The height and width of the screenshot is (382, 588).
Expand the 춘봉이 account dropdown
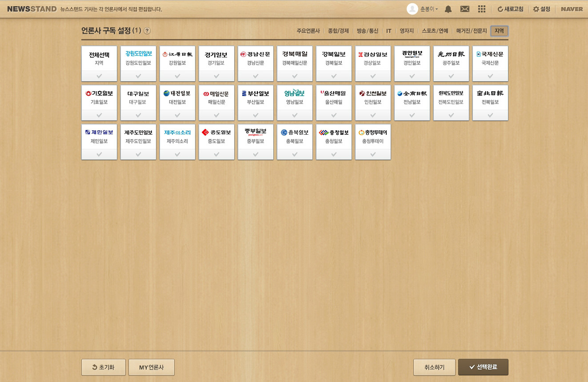point(429,9)
